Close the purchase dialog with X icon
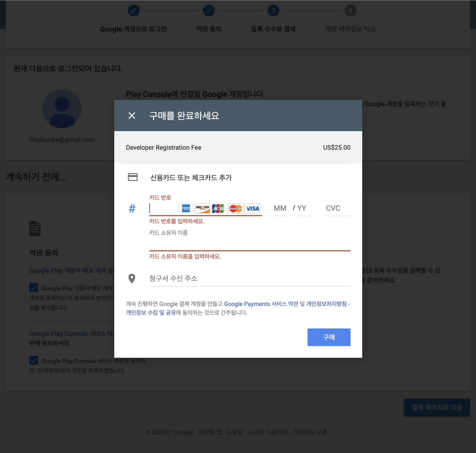This screenshot has height=453, width=476. pyautogui.click(x=132, y=116)
